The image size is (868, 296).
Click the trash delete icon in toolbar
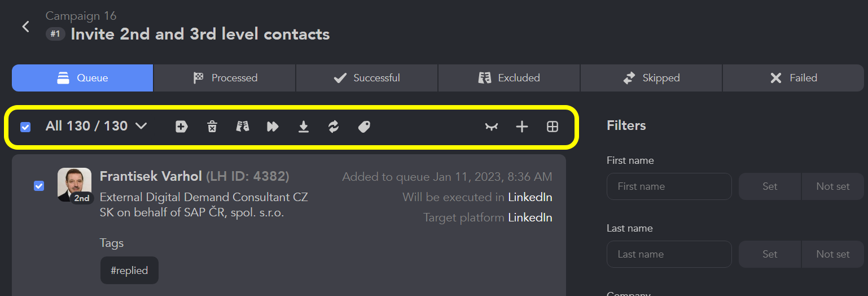pos(212,127)
